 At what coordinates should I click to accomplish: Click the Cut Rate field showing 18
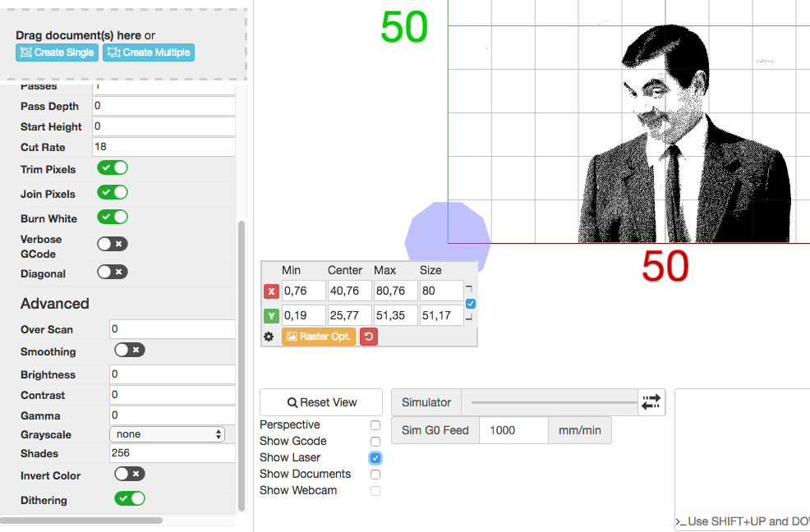[163, 147]
